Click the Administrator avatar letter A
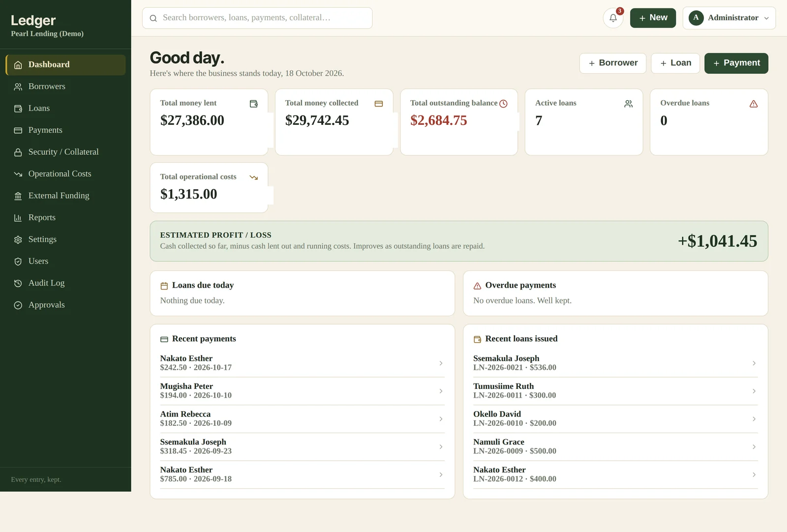Viewport: 787px width, 532px height. [x=696, y=18]
